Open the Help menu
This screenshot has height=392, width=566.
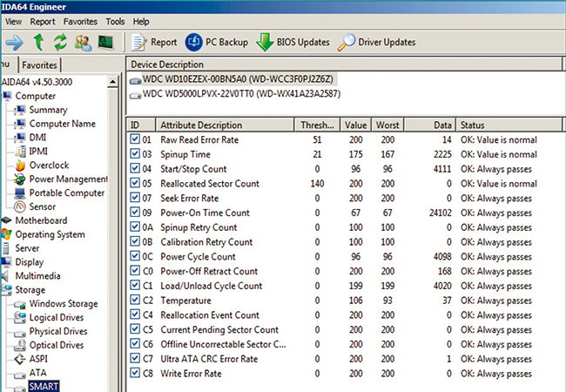pos(141,22)
